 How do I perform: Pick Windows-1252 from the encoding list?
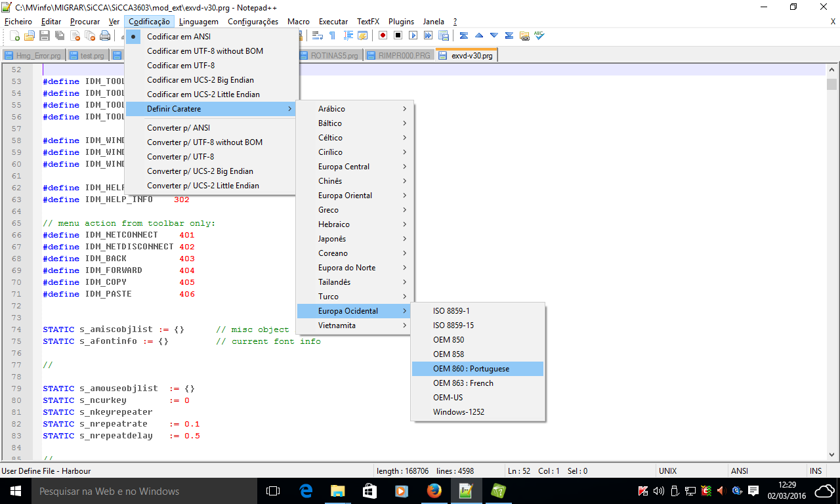(459, 412)
